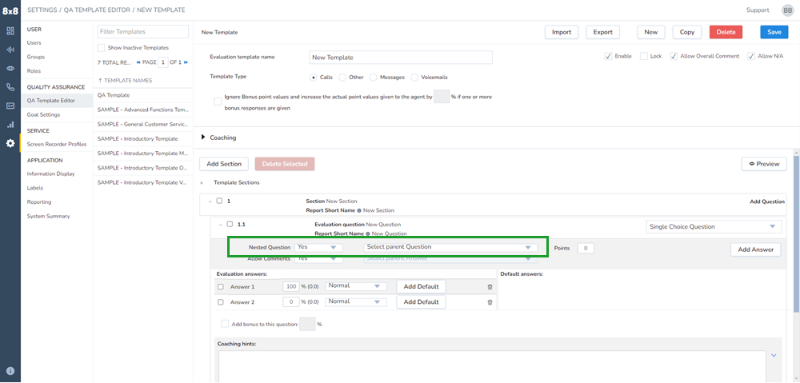Screen dimensions: 800x383
Task: Select the Messages template type
Action: click(373, 78)
